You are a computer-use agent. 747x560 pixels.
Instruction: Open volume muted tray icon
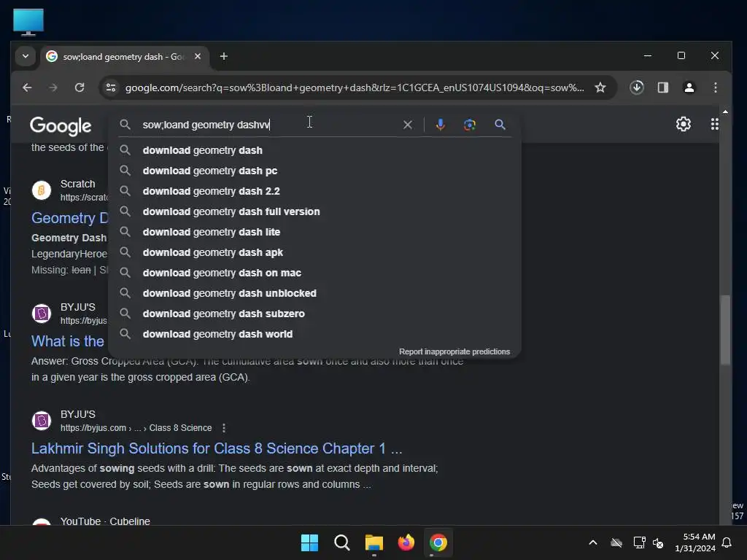tap(658, 542)
